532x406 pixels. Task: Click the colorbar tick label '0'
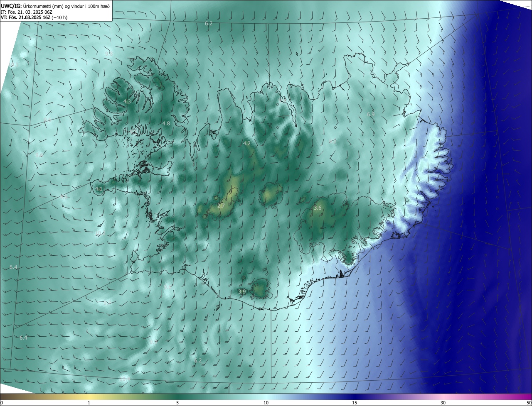2,403
